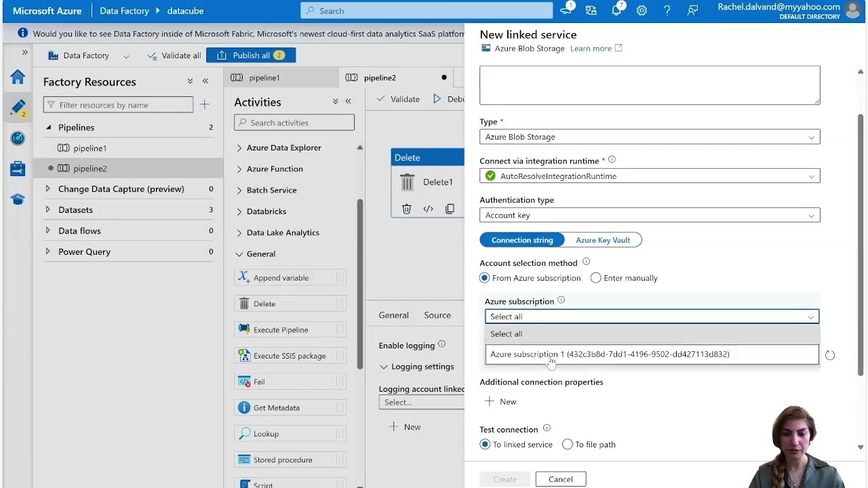
Task: Click the Publish all button
Action: (x=251, y=56)
